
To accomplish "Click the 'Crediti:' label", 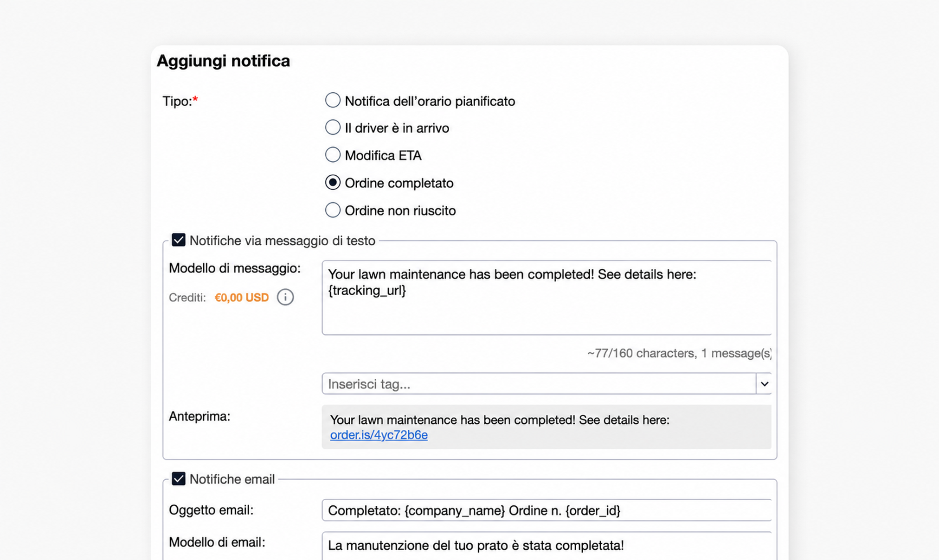I will [187, 298].
